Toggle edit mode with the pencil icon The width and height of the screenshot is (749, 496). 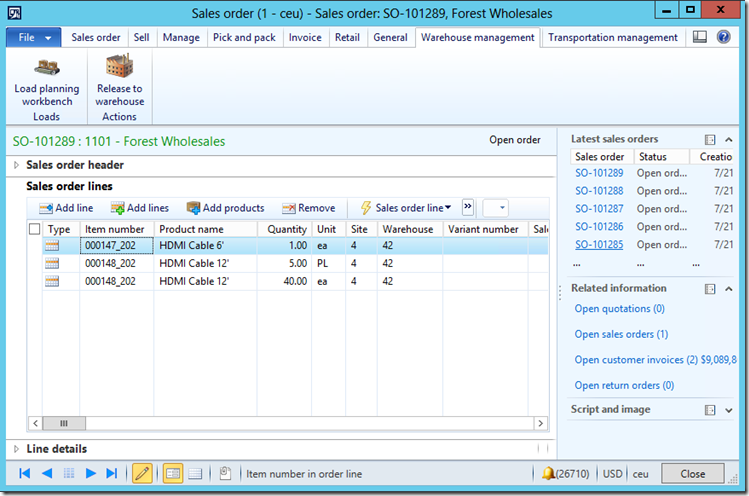142,473
